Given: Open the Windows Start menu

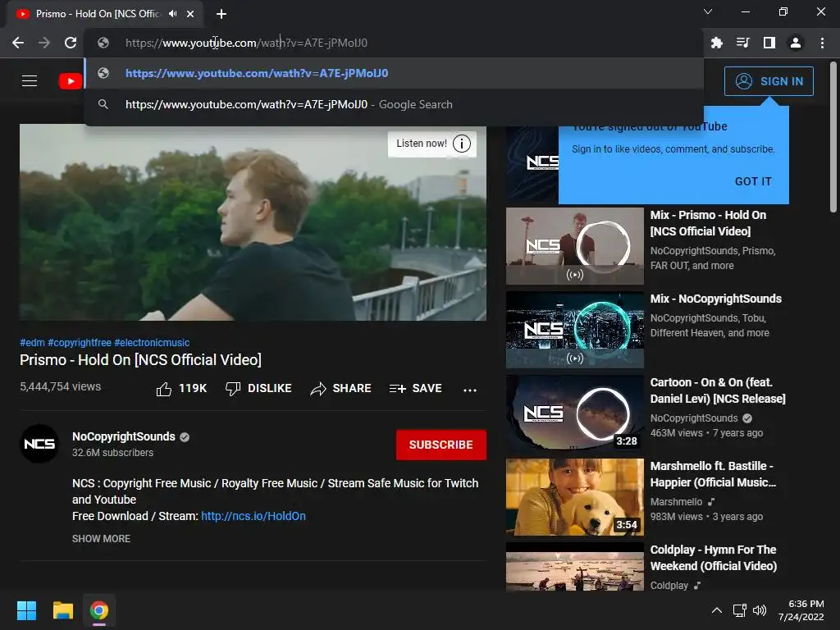Looking at the screenshot, I should (26, 610).
